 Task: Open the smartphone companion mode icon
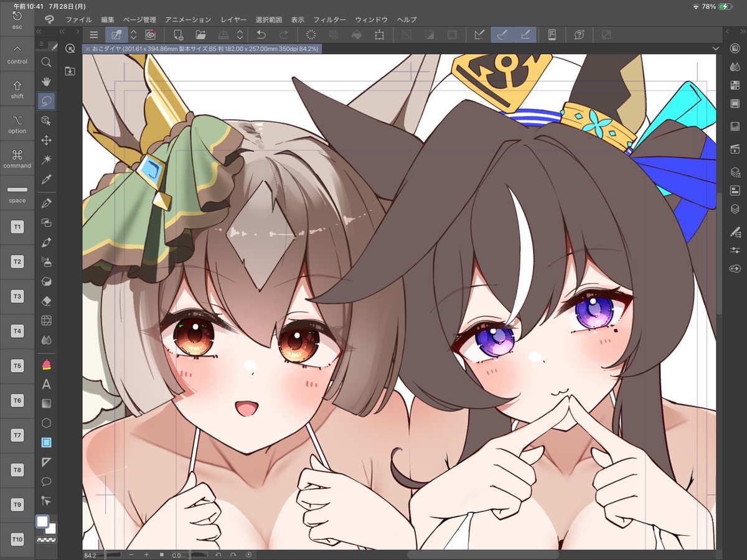point(552,35)
